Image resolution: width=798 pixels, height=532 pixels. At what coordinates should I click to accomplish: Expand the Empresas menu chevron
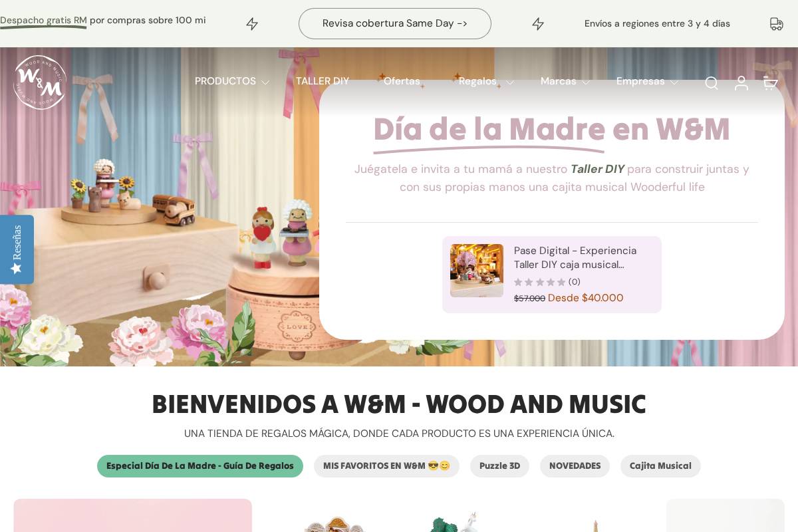point(674,82)
